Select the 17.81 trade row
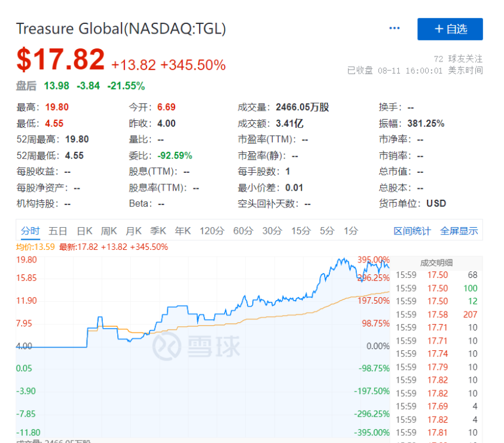This screenshot has width=504, height=443. (436, 433)
